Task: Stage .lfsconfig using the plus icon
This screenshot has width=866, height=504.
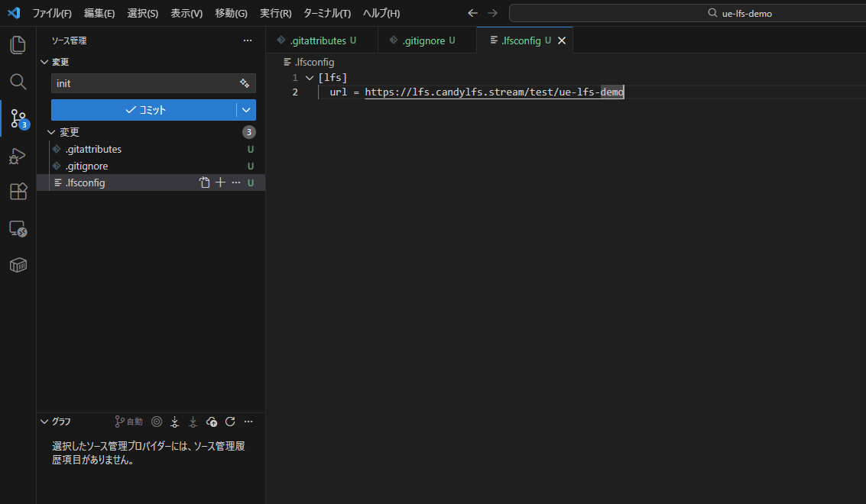Action: 220,183
